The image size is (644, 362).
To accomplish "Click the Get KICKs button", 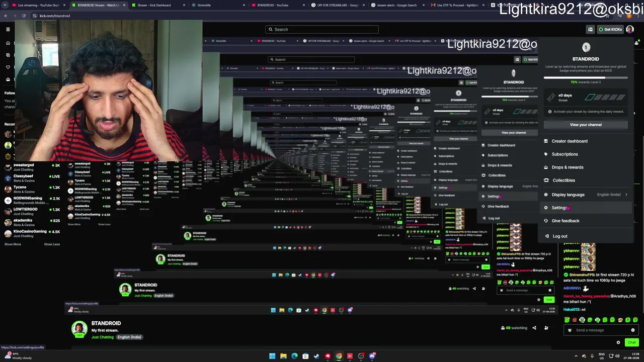I will [610, 29].
